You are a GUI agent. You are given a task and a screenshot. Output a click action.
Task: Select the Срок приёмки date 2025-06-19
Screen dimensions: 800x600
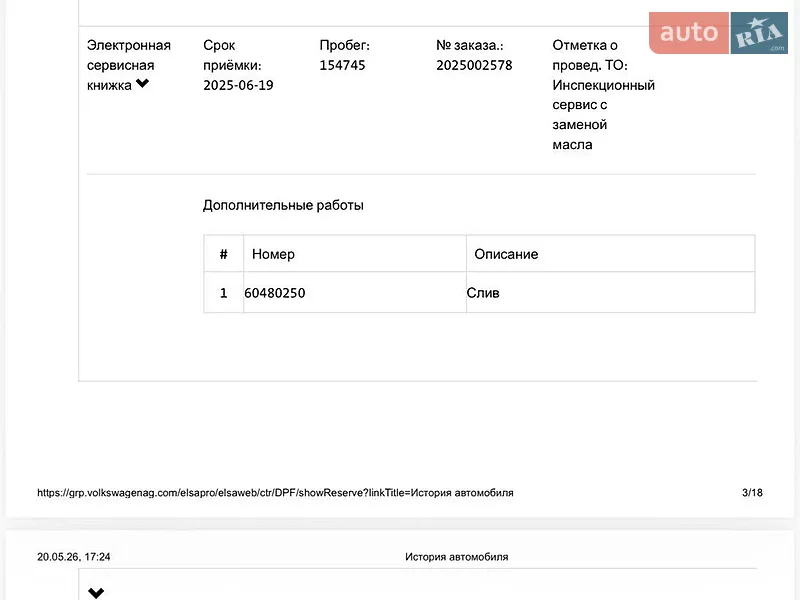238,85
